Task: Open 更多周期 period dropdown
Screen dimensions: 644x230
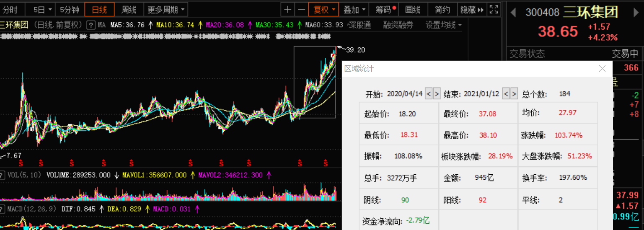Action: (166, 9)
